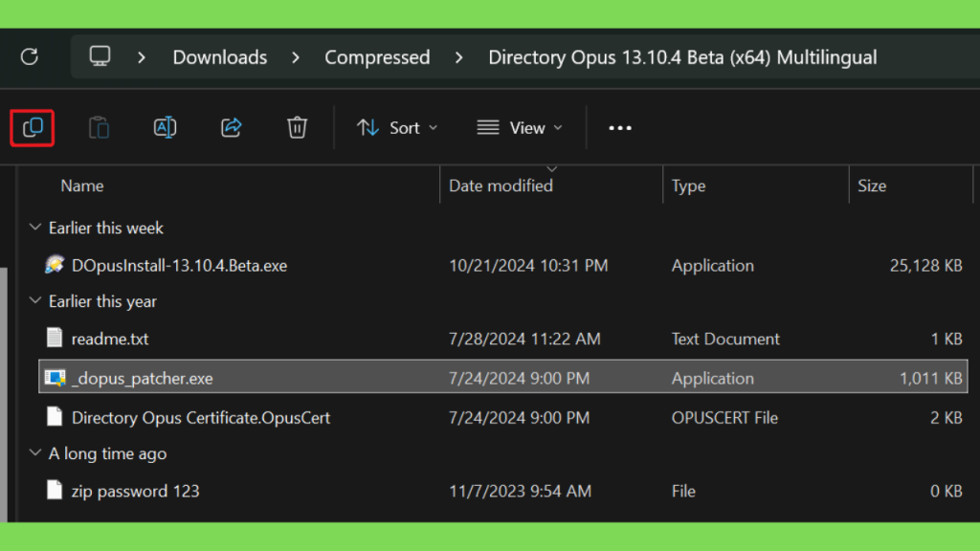The image size is (980, 551).
Task: Expand the chevron after Compressed in address bar
Action: pyautogui.click(x=459, y=57)
